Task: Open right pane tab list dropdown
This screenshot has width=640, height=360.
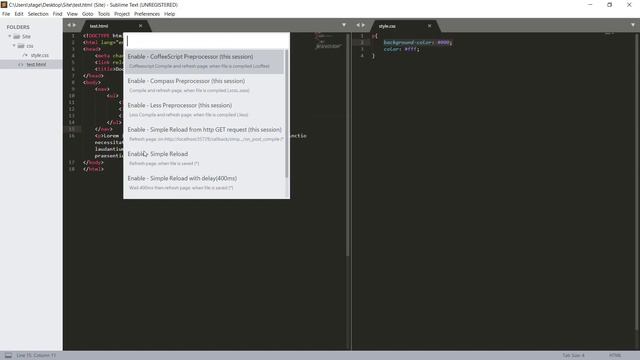Action: (x=633, y=25)
